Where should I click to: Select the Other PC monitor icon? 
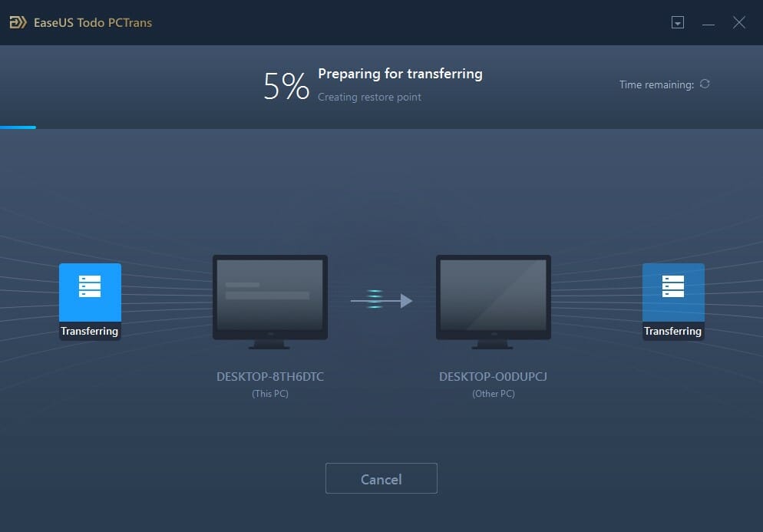coord(494,302)
